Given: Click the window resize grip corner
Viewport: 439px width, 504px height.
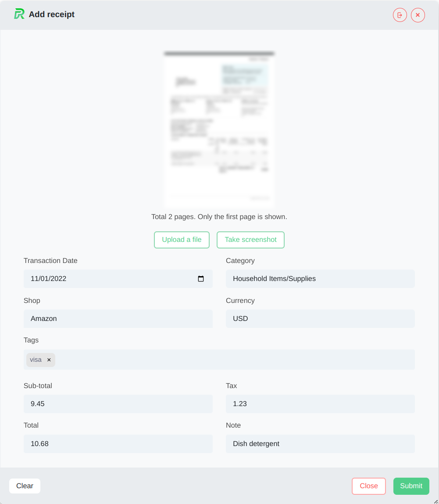Looking at the screenshot, I should point(436,501).
